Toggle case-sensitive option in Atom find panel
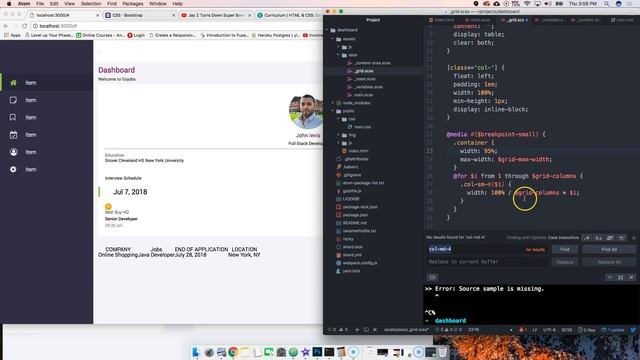This screenshot has height=360, width=640. [598, 238]
